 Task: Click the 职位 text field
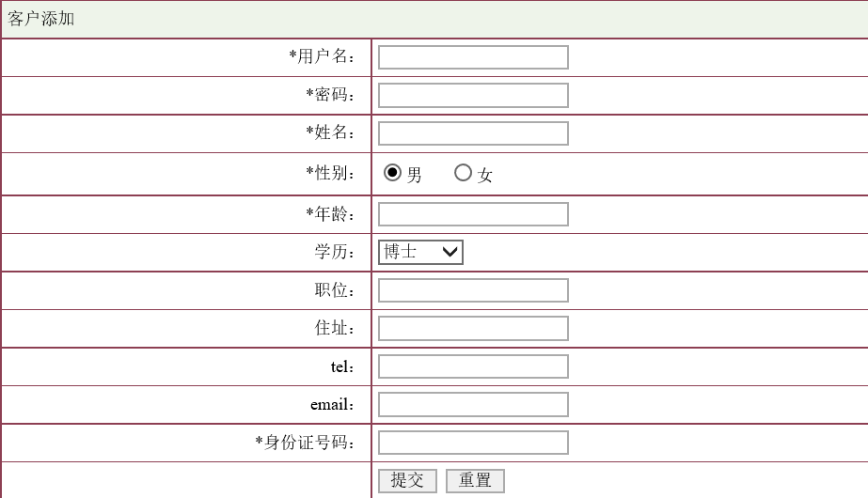pyautogui.click(x=473, y=290)
